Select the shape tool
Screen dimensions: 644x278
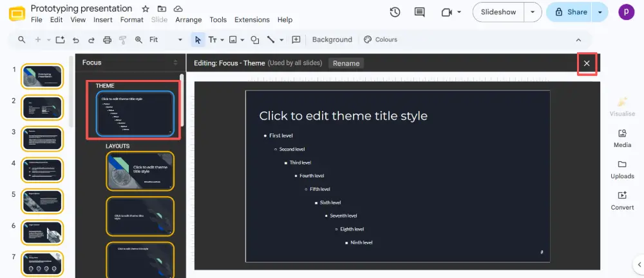click(255, 40)
